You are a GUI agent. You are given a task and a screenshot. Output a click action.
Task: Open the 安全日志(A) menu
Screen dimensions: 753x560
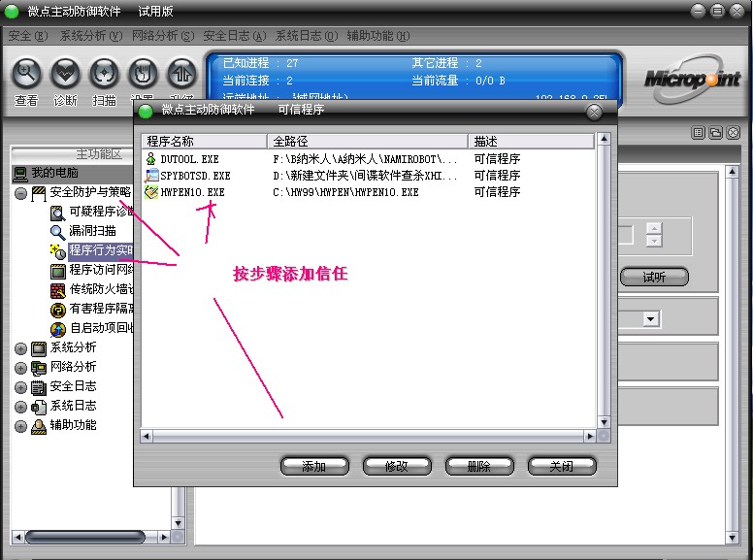[235, 36]
